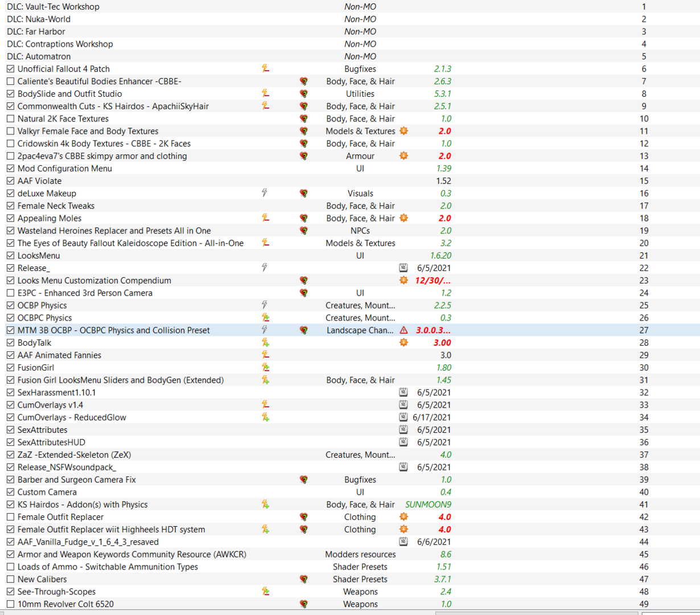The image size is (700, 615).
Task: Toggle the AAF Violate checkbox off
Action: click(10, 181)
